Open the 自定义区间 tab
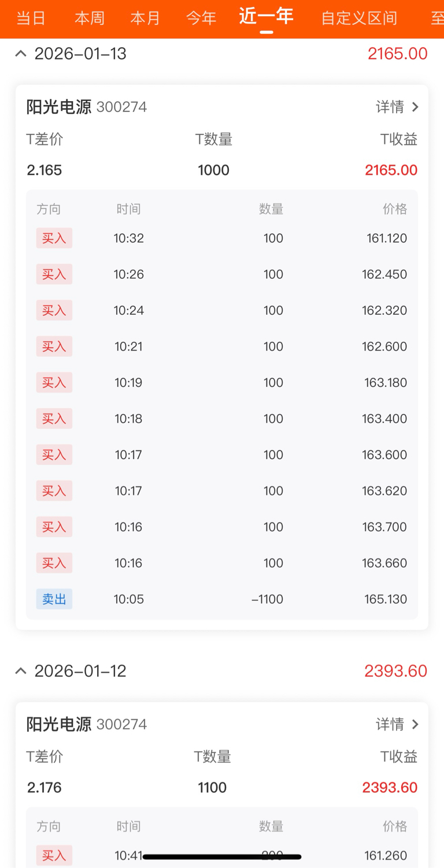444x868 pixels. (359, 18)
